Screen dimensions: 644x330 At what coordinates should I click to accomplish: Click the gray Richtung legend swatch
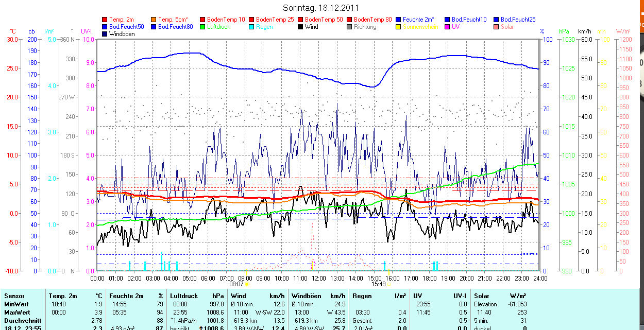(x=349, y=27)
